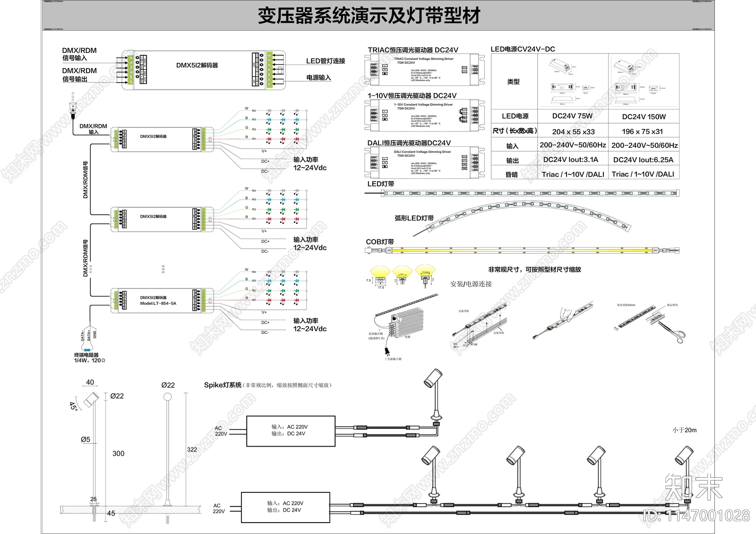756x534 pixels.
Task: Click the LED管灯连接 label
Action: (x=326, y=61)
